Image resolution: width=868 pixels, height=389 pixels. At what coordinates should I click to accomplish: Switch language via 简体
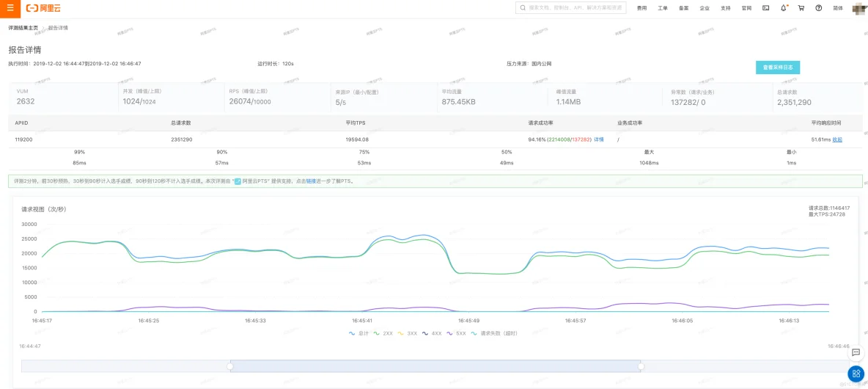[838, 8]
